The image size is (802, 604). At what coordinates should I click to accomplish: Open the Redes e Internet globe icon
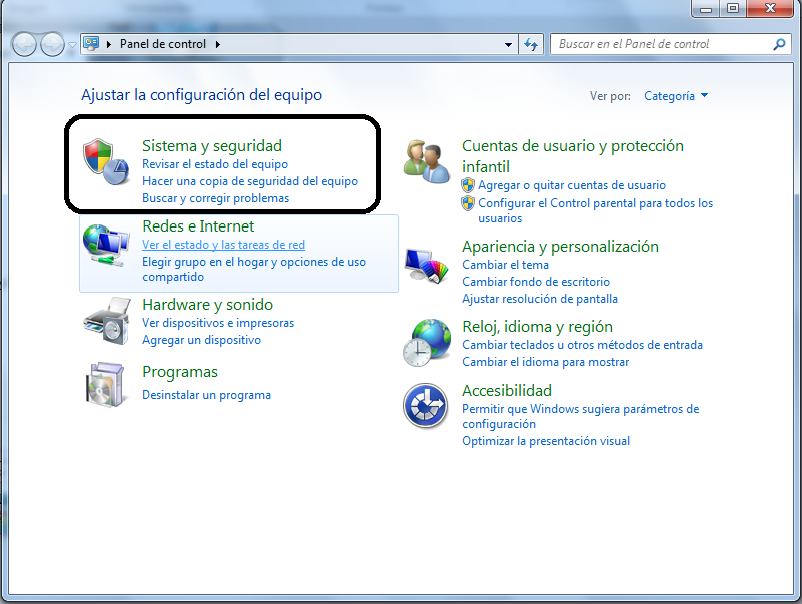[105, 245]
